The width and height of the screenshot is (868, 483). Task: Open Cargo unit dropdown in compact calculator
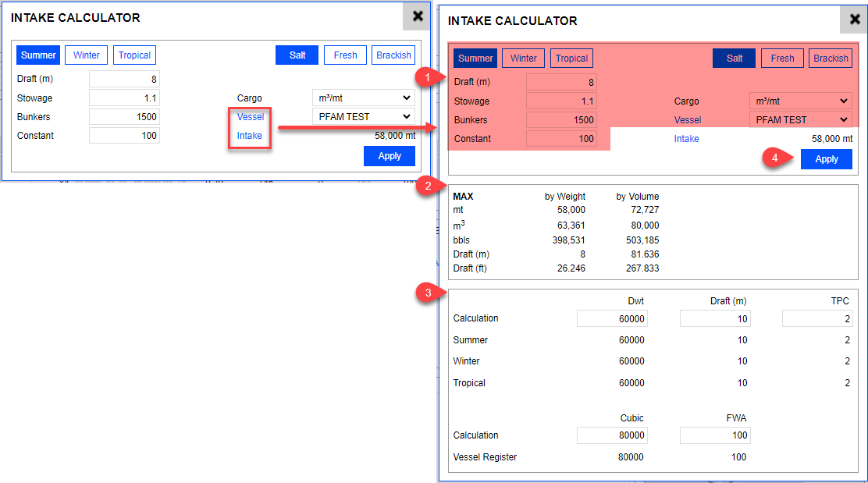pyautogui.click(x=363, y=98)
